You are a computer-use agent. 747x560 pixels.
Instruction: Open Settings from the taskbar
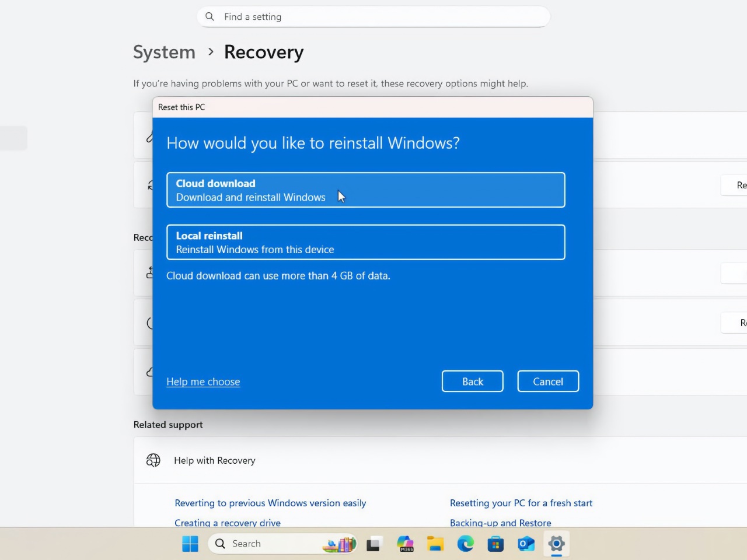click(x=556, y=544)
